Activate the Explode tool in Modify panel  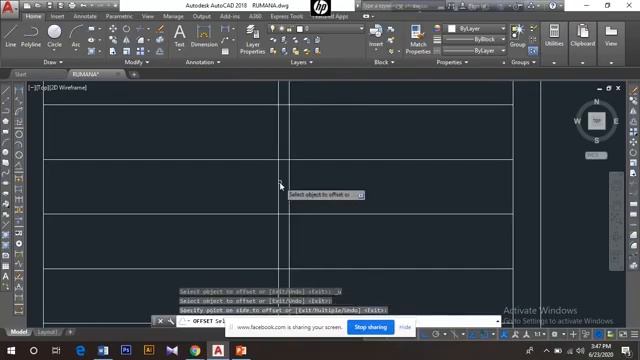point(160,40)
